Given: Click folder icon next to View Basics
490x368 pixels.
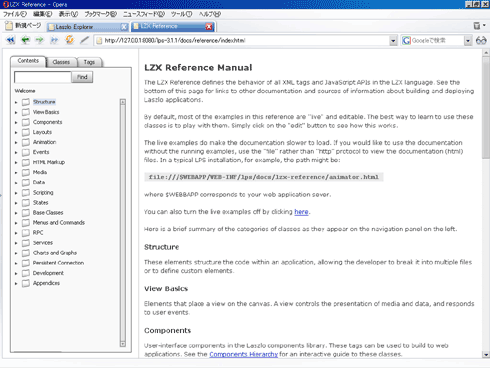Looking at the screenshot, I should [26, 112].
